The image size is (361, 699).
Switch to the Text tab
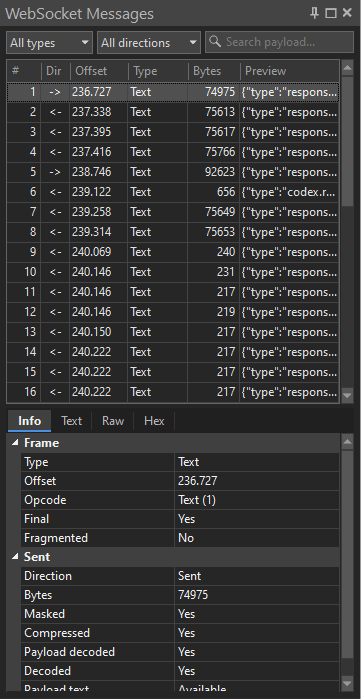(x=71, y=421)
